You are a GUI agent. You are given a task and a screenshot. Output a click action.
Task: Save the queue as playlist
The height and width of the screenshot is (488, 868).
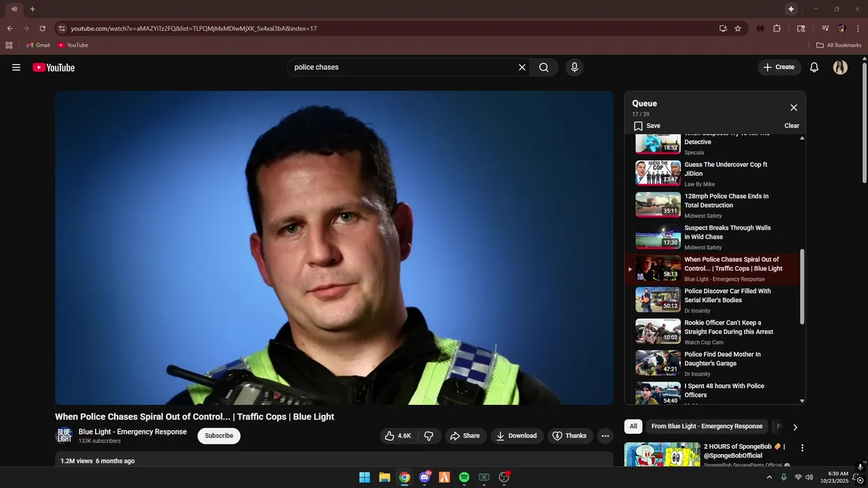(x=647, y=125)
